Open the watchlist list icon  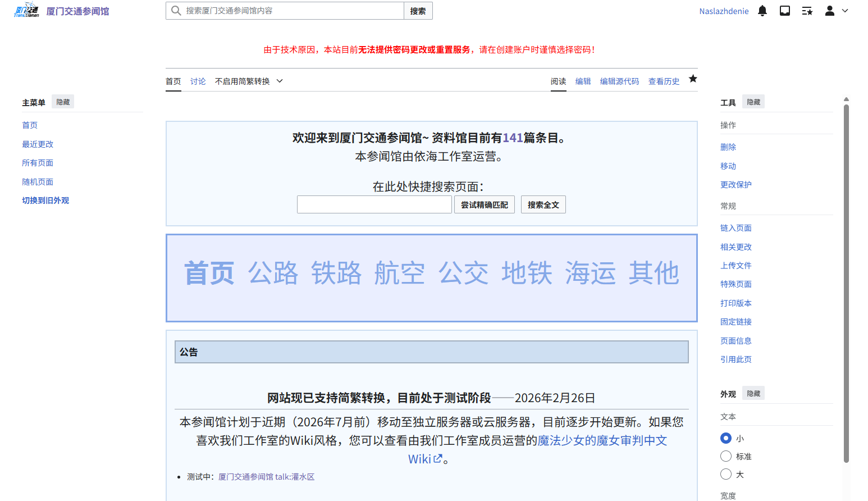point(807,10)
